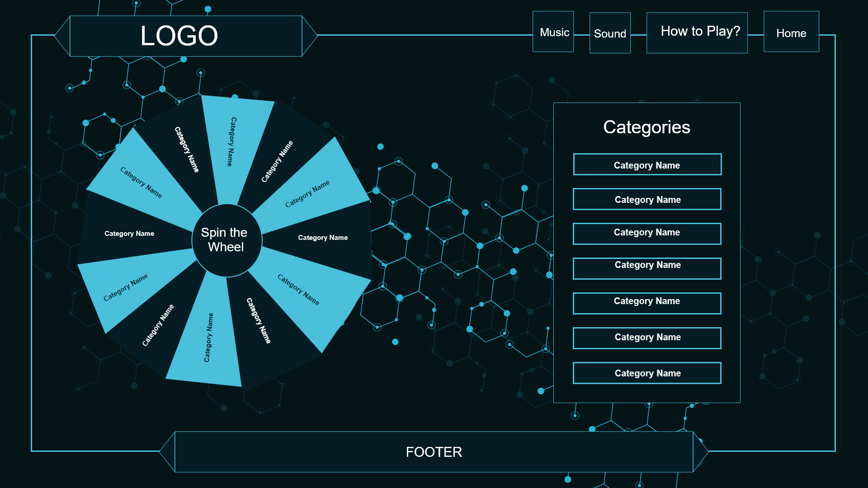Select first Category Name in Categories list
868x488 pixels.
pos(647,165)
